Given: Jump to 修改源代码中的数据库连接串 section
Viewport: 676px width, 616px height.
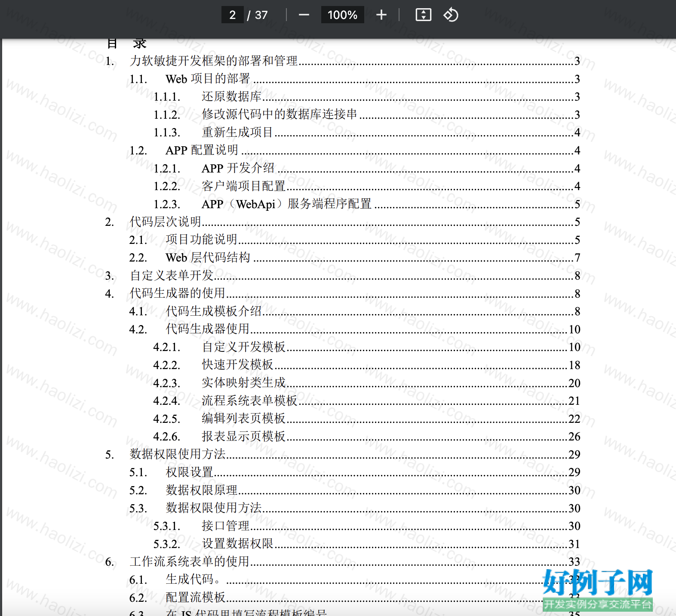Looking at the screenshot, I should 367,115.
